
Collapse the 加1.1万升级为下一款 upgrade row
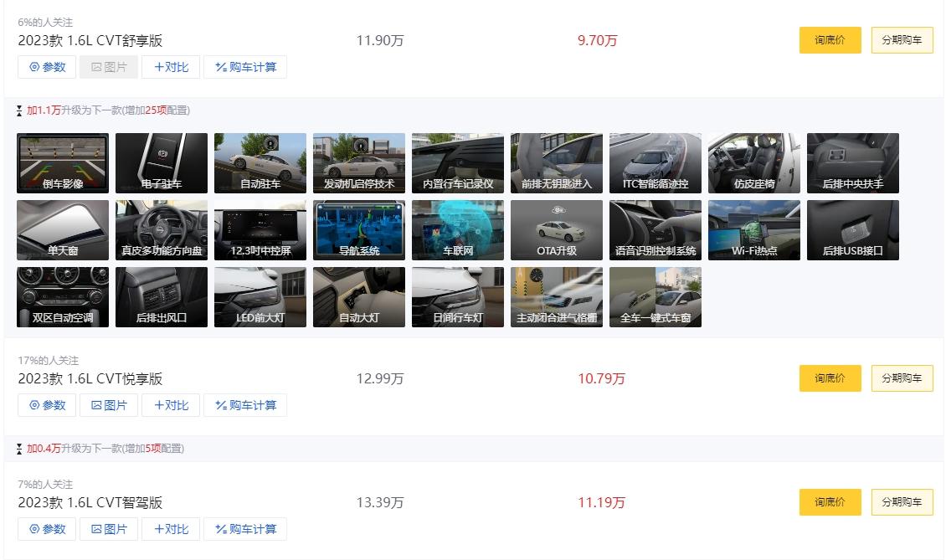coord(103,110)
